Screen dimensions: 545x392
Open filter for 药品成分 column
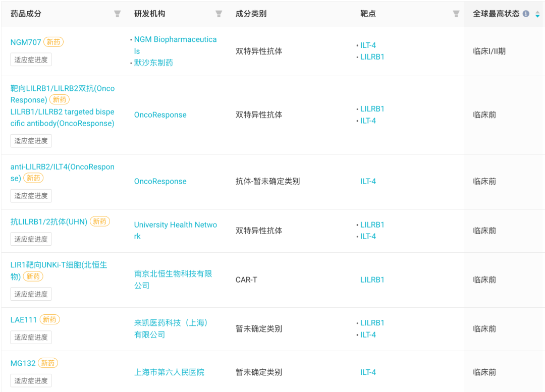click(117, 14)
